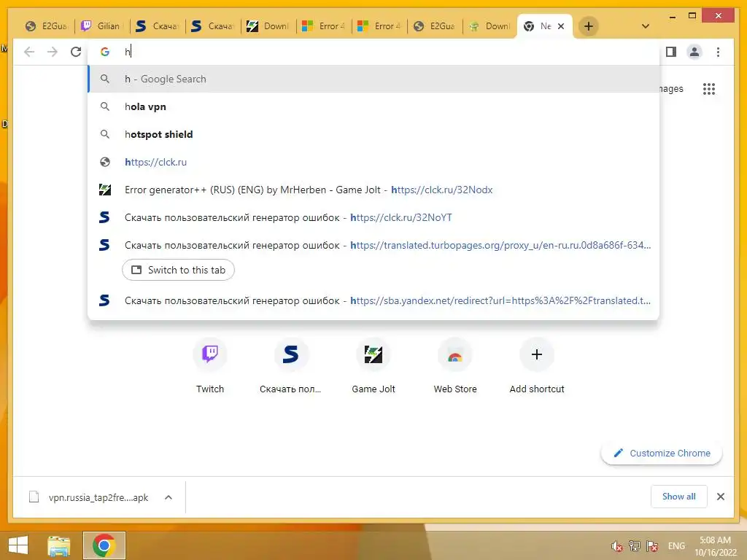Expand the tab search chevron
Viewport: 747px width, 560px height.
point(646,26)
